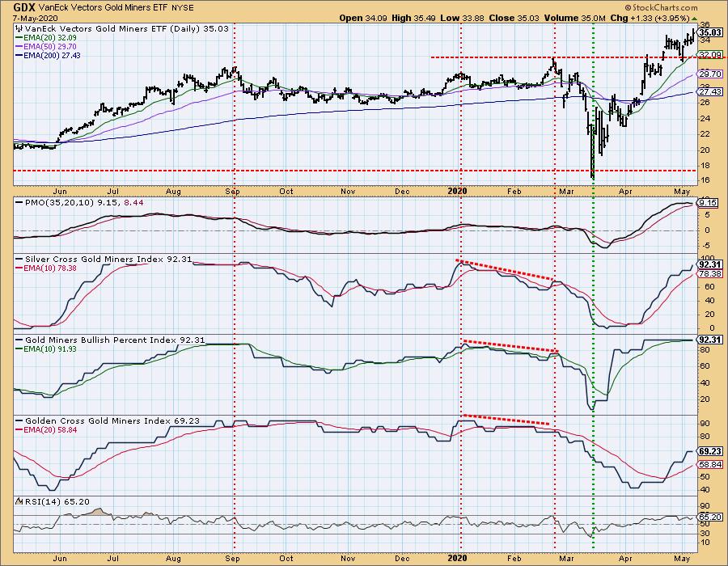
Task: Click the EMA(10) 78.38 legend entry
Action: [46, 268]
